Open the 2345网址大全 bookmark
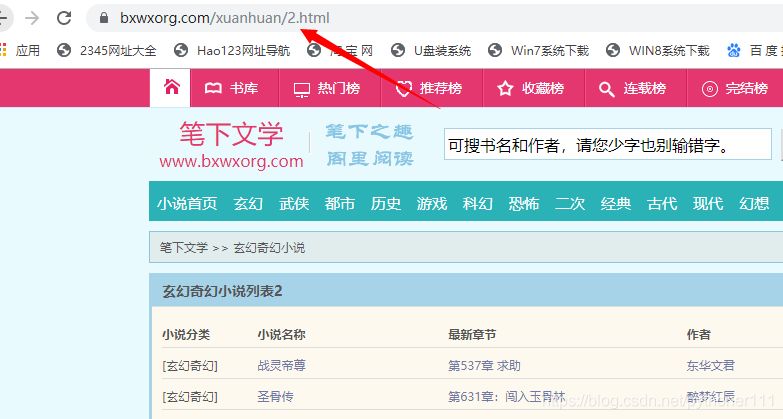This screenshot has height=419, width=783. click(106, 50)
